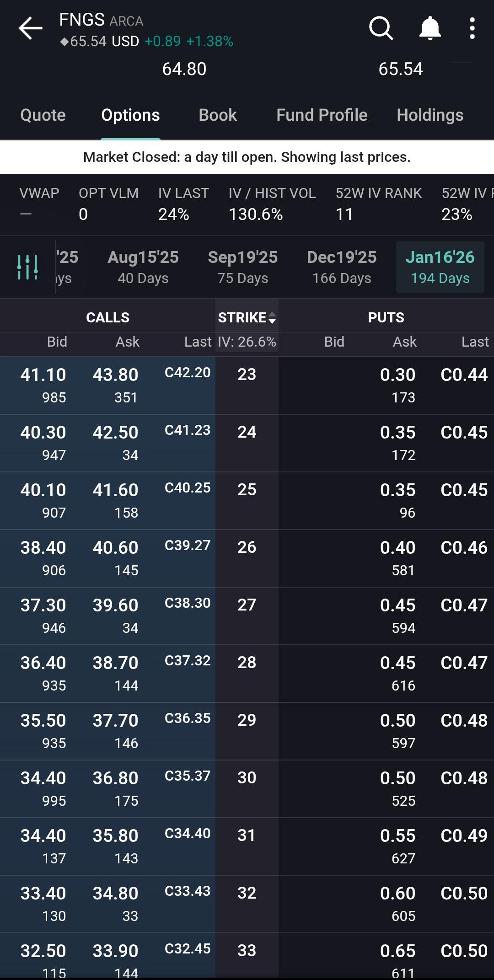The height and width of the screenshot is (980, 494).
Task: Select the Jan16'26 expiration
Action: coord(440,267)
